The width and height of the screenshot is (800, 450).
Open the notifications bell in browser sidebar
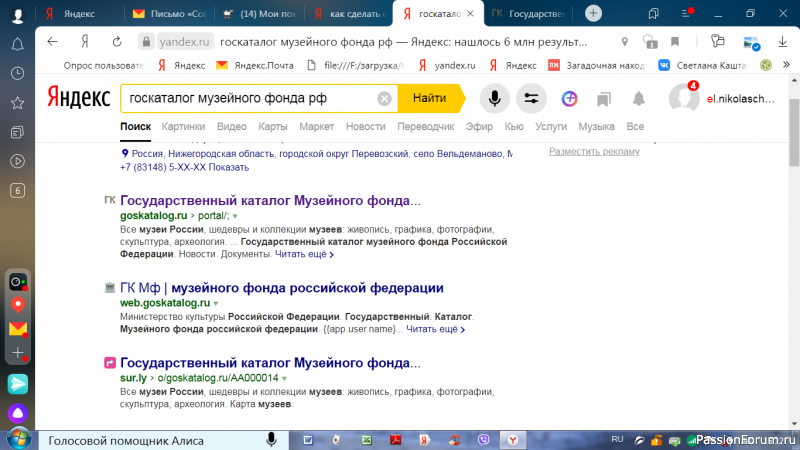pos(17,44)
